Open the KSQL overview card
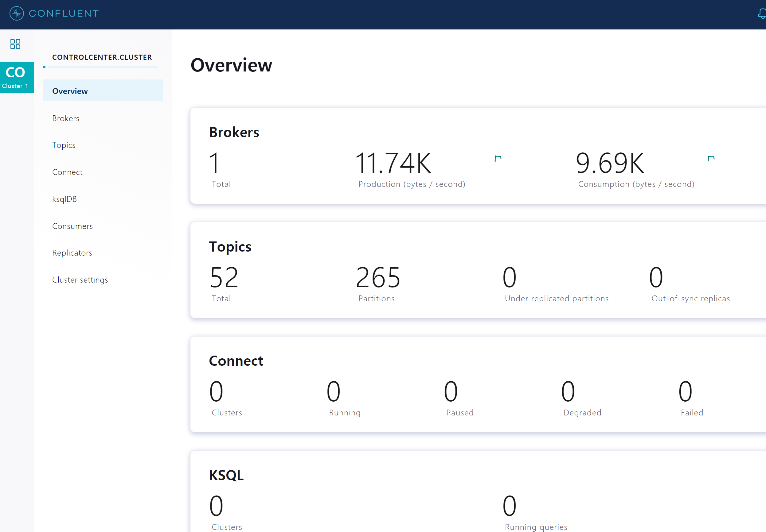 point(226,475)
